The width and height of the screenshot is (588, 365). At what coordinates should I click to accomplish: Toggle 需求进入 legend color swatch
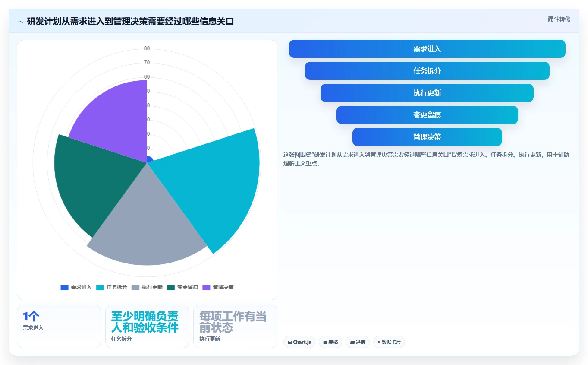coord(65,287)
